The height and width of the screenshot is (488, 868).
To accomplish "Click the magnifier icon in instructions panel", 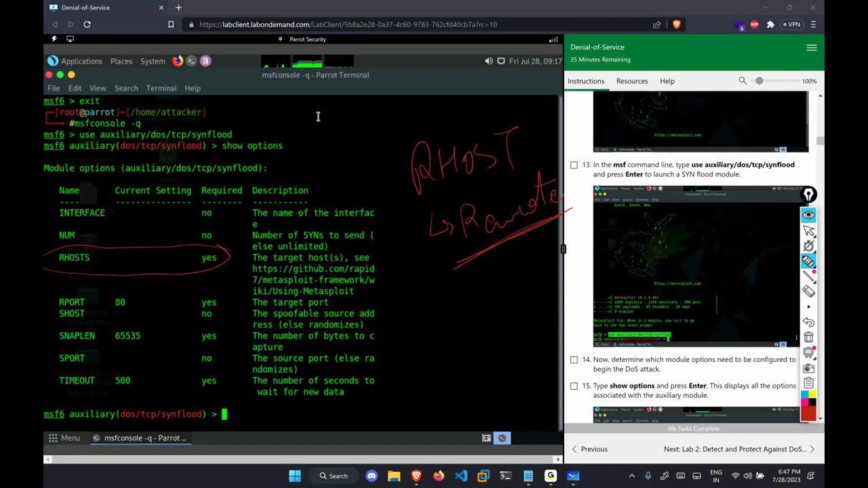I will pyautogui.click(x=743, y=81).
